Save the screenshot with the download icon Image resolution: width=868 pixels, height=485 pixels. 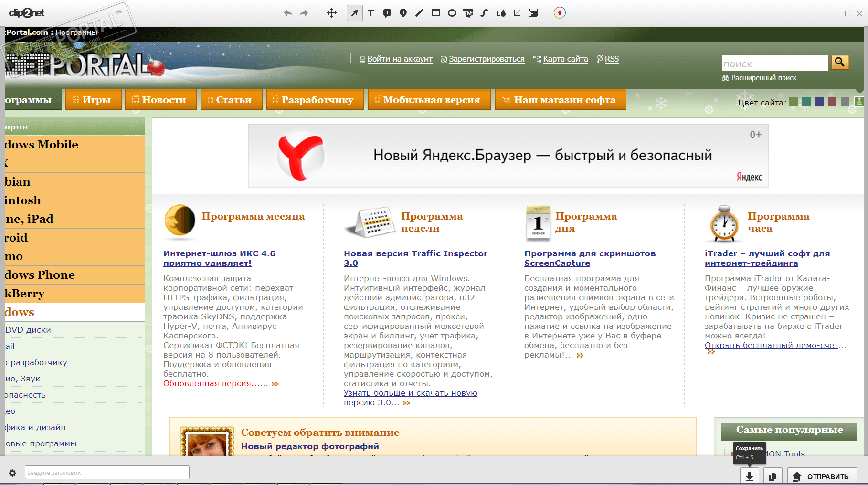(750, 476)
